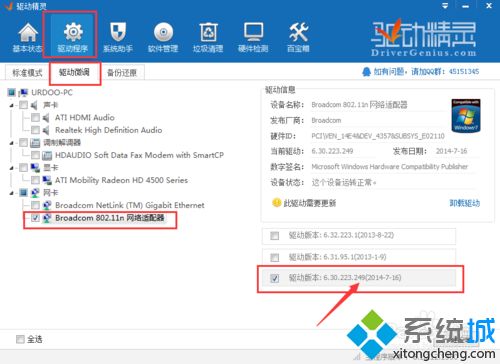Check driver version 6.32.223.1 checkbox

click(274, 236)
